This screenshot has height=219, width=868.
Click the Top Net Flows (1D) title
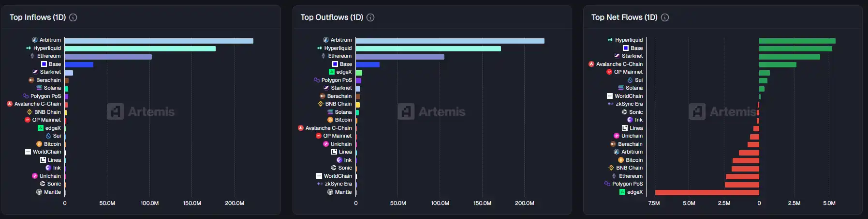(624, 17)
